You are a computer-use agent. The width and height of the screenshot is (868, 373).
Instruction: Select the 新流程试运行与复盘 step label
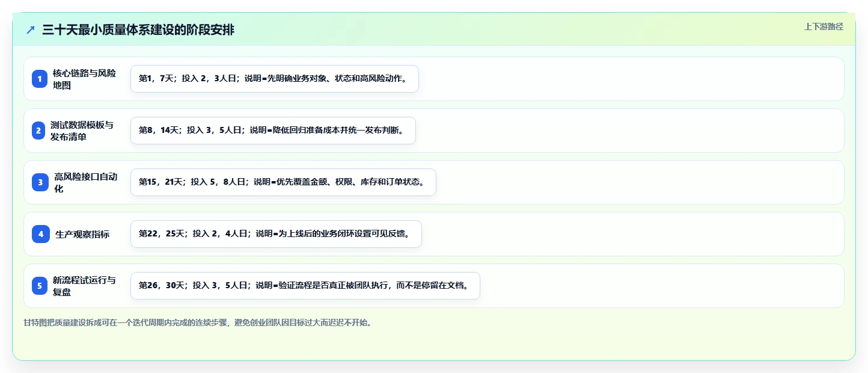(84, 286)
